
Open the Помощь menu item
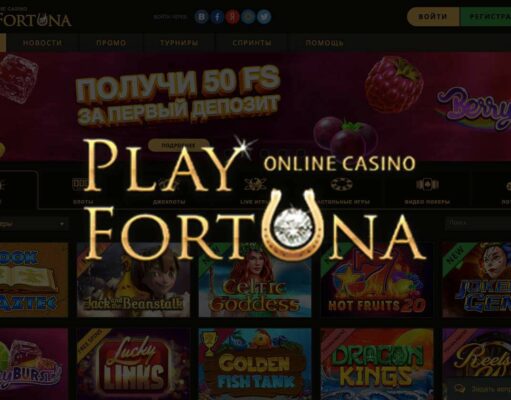coord(324,43)
